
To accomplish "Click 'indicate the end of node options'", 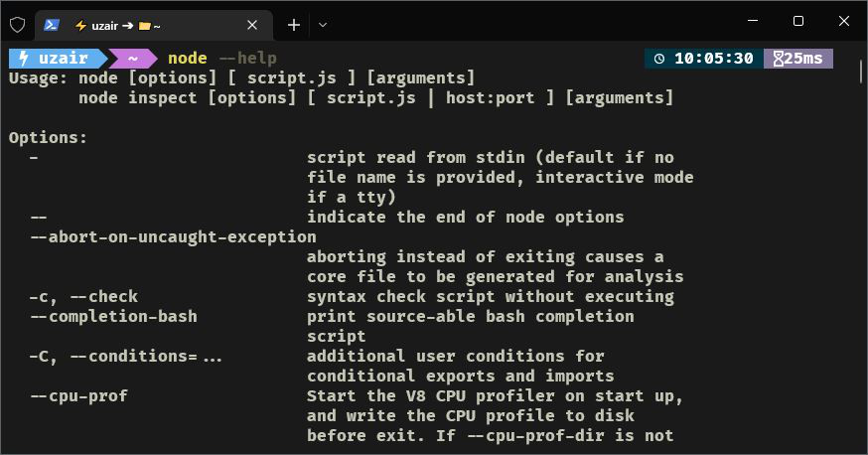I will click(466, 217).
